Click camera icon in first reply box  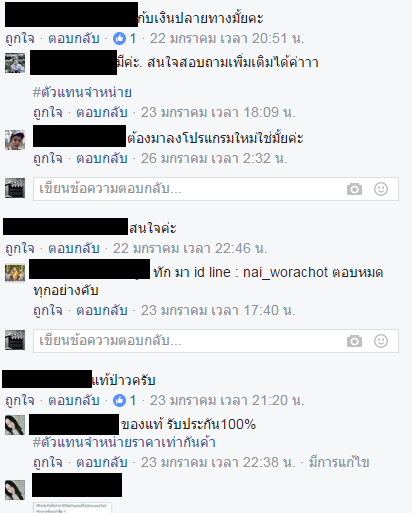[354, 189]
